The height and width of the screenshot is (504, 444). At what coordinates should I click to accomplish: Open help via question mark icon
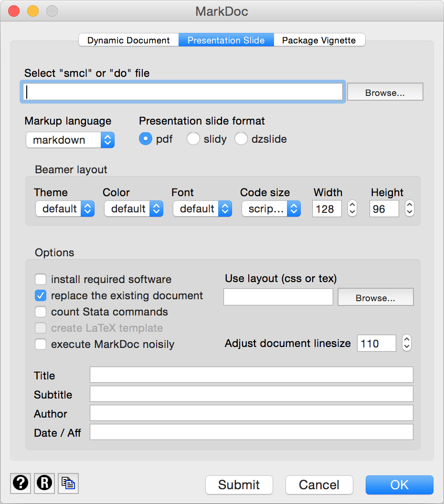(21, 483)
